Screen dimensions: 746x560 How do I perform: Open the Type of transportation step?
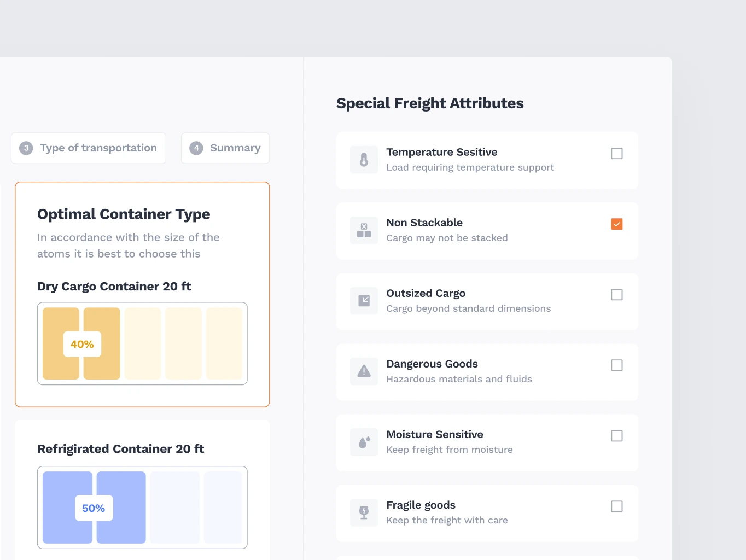pos(88,148)
